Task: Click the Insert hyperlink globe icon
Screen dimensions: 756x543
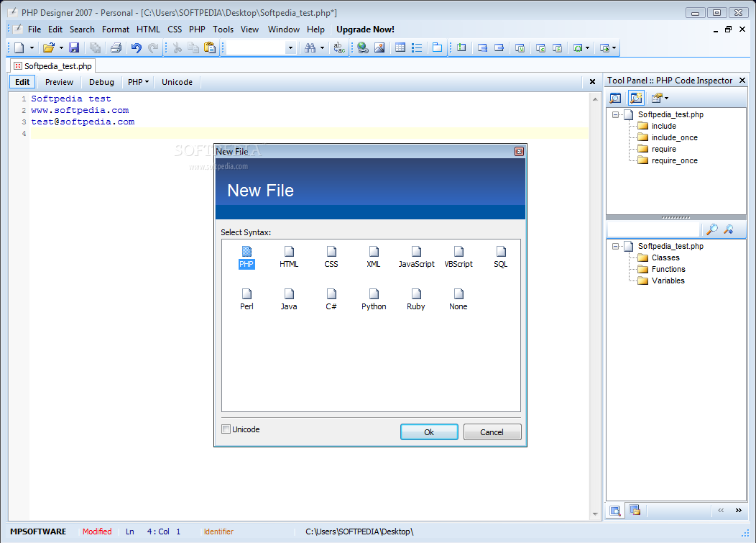Action: click(x=363, y=47)
